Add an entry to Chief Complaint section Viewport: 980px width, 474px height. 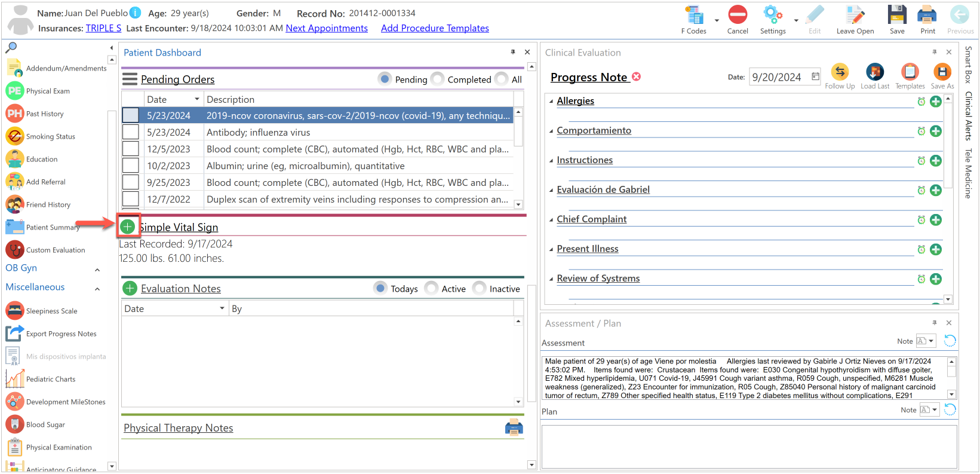[x=936, y=219]
